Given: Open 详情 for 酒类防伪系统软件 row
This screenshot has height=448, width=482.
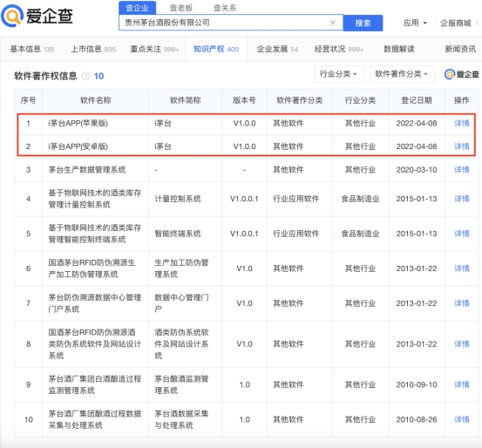Looking at the screenshot, I should (x=462, y=343).
